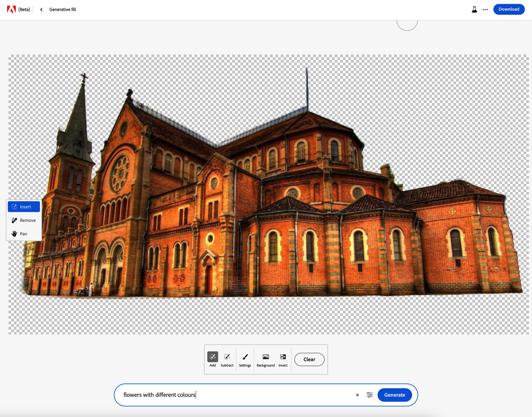Enable the Subtract brush mode
Image resolution: width=532 pixels, height=417 pixels.
[227, 359]
